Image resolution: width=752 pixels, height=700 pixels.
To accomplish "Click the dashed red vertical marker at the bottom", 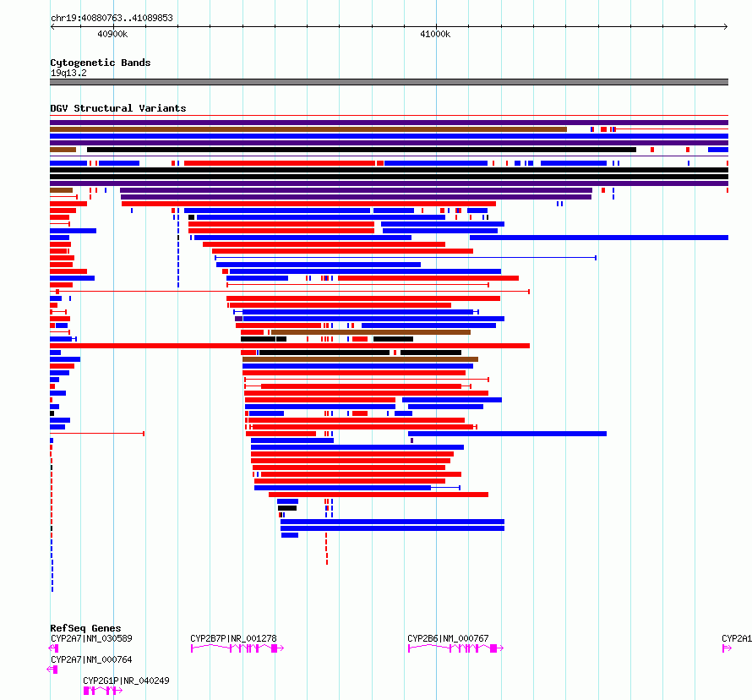I will click(x=327, y=549).
